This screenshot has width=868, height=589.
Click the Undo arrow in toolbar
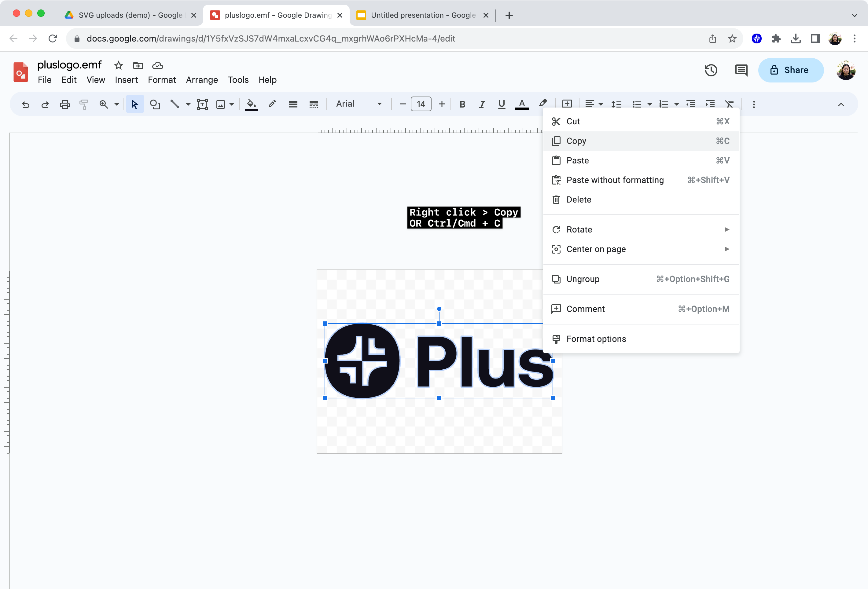point(25,104)
